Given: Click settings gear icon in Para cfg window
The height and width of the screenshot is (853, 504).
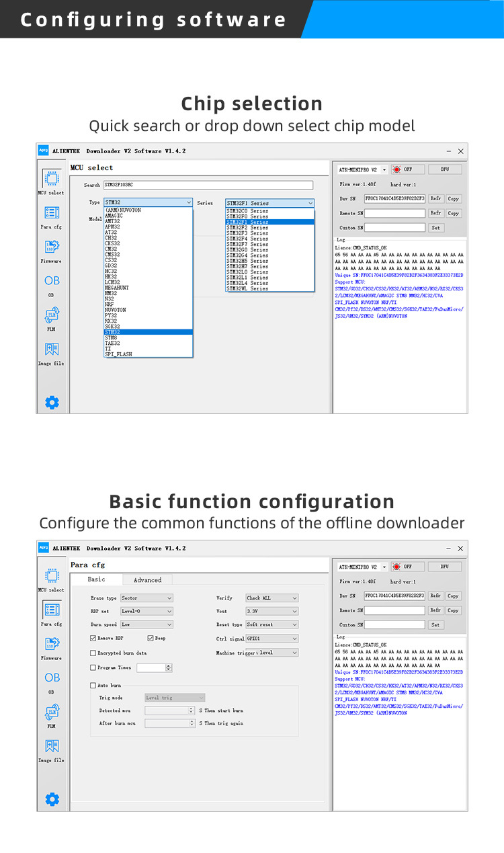Looking at the screenshot, I should [52, 799].
